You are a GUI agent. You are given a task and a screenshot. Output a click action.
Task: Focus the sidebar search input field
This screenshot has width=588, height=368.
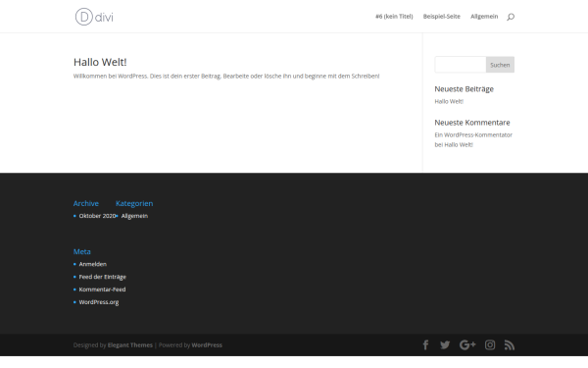click(461, 65)
